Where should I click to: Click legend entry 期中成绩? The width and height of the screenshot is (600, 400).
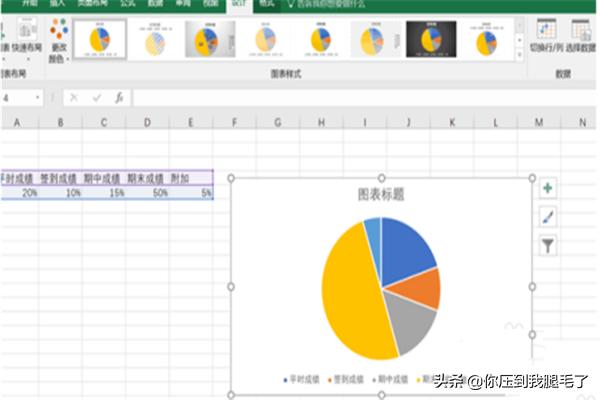[x=390, y=379]
